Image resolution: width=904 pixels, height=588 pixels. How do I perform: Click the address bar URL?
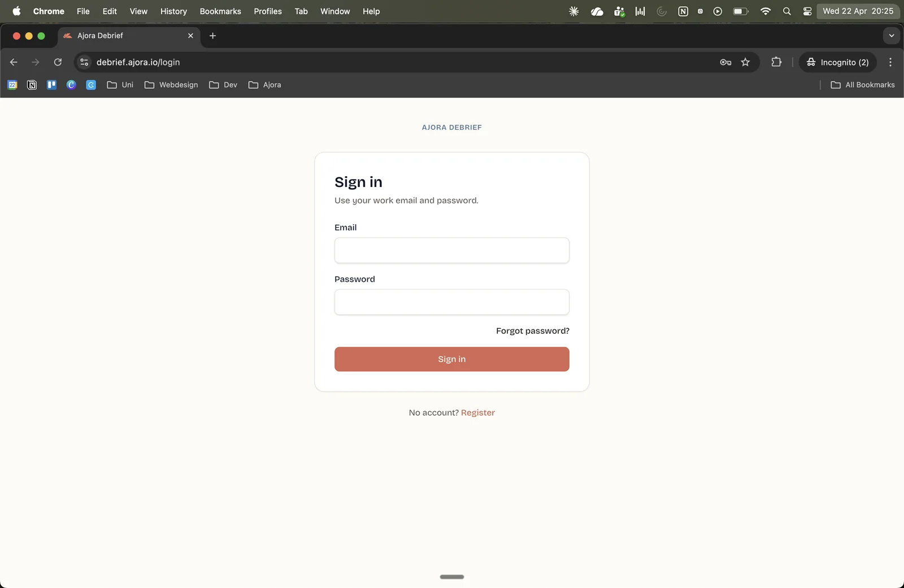coord(138,62)
